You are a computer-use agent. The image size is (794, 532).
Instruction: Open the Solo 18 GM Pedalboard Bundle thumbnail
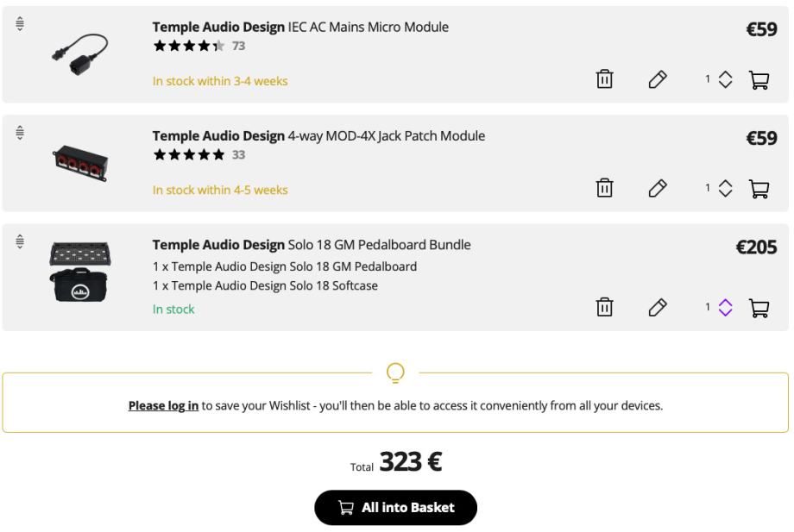pos(79,272)
